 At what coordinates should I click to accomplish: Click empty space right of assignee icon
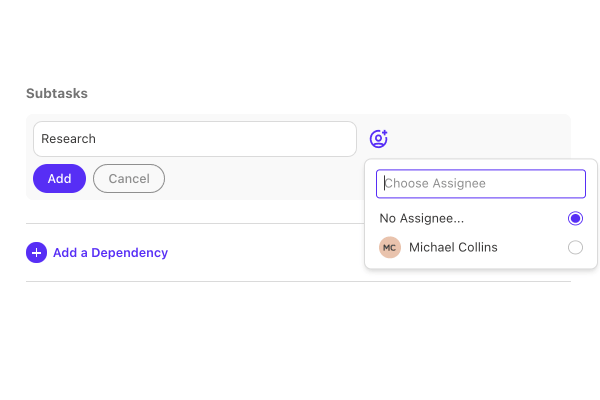point(478,139)
